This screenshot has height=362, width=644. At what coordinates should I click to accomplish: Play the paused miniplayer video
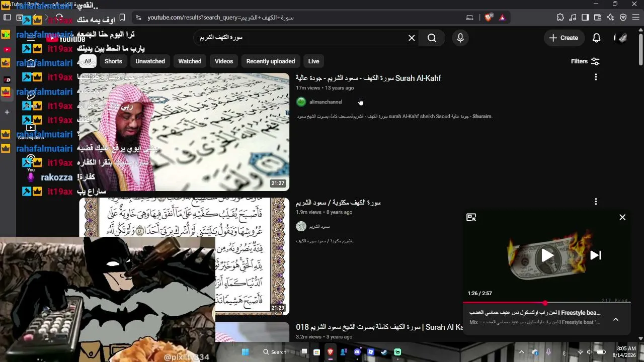point(547,255)
